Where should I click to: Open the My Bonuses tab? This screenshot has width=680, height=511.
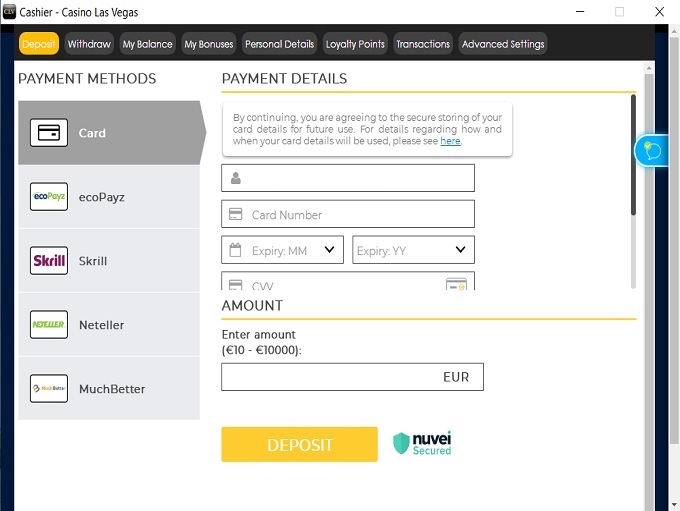[209, 44]
